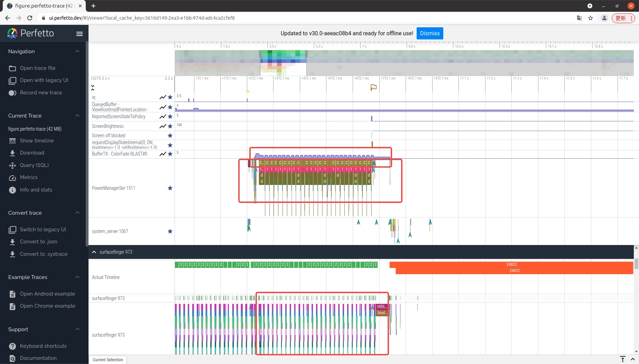Unpin the QueuedBuffer track star
The image size is (639, 364).
(x=170, y=107)
